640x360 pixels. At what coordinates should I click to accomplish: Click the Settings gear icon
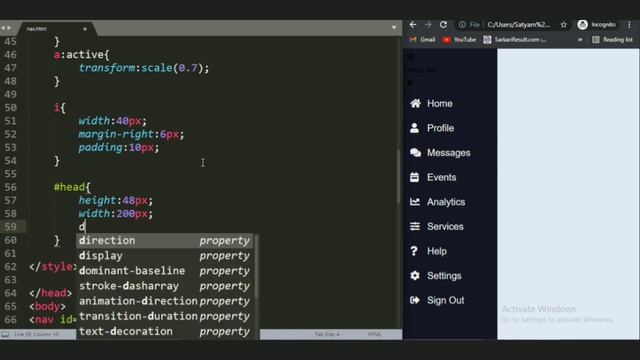[x=415, y=276]
